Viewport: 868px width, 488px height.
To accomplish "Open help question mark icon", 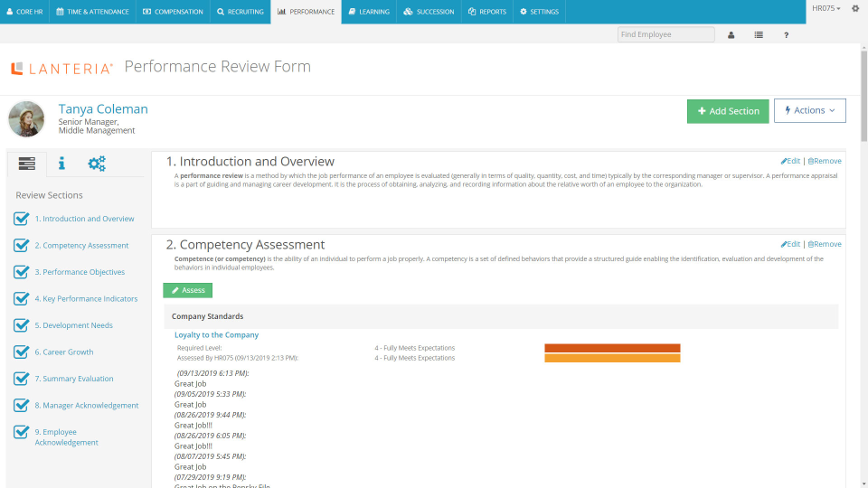I will (x=786, y=35).
